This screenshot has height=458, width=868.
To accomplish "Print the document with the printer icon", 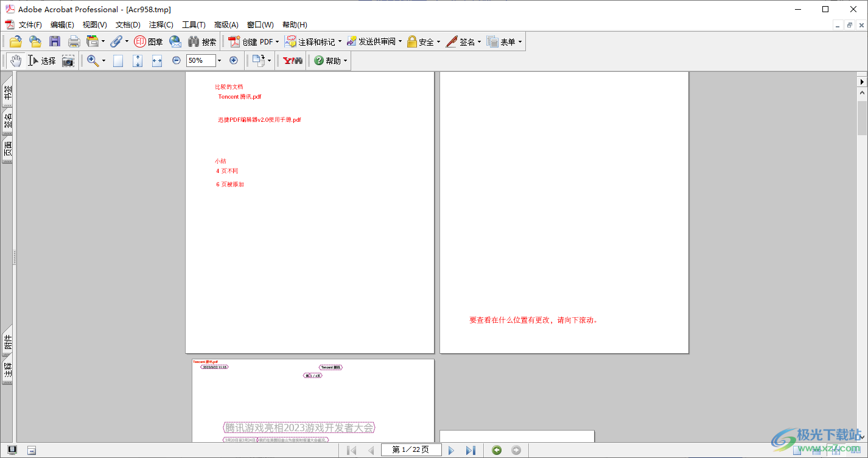I will tap(74, 41).
